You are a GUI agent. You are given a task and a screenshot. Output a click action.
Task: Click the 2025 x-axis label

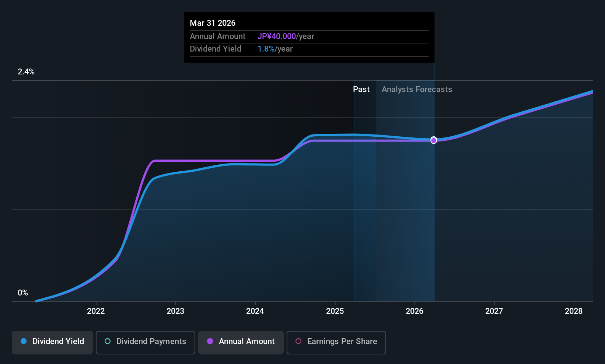(x=335, y=311)
